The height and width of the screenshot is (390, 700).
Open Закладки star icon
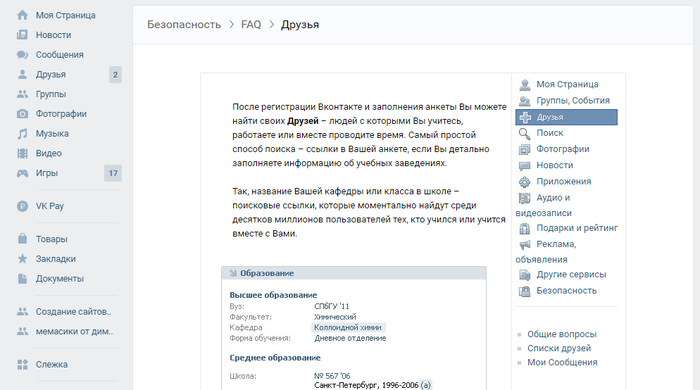(x=22, y=259)
